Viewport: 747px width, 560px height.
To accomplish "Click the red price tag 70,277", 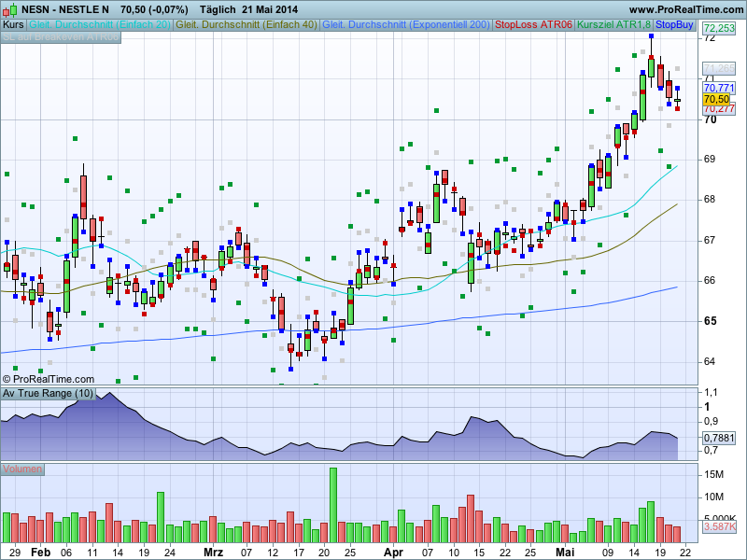I will 719,109.
